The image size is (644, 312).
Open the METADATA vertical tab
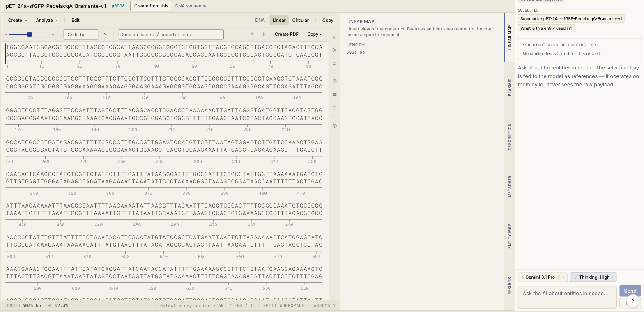pyautogui.click(x=510, y=187)
